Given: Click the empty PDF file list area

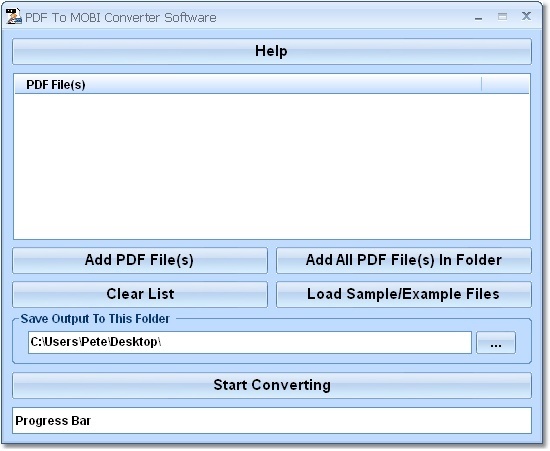Looking at the screenshot, I should coord(272,167).
